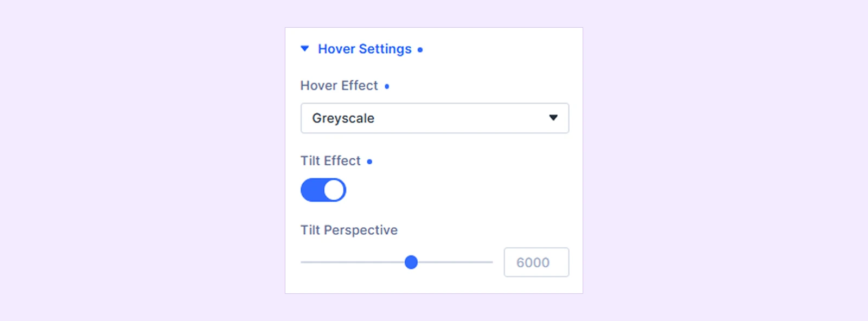This screenshot has height=321, width=868.
Task: Click the blue dot beside Hover Settings
Action: pyautogui.click(x=420, y=50)
